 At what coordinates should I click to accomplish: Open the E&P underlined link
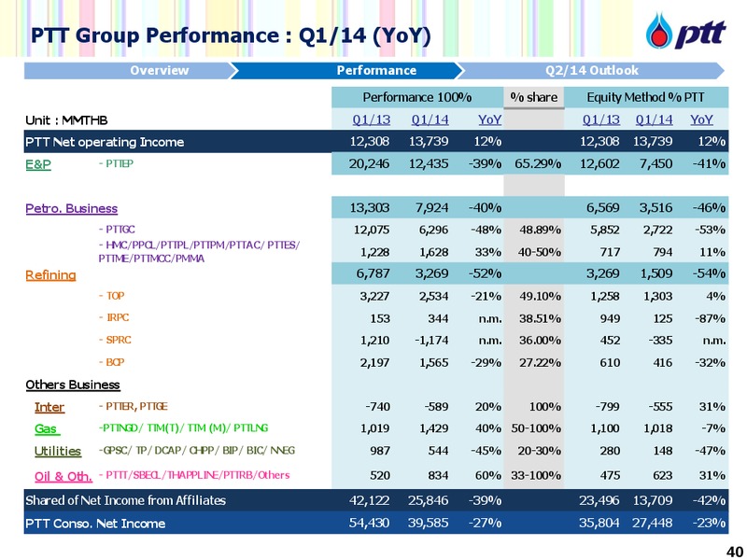pos(38,164)
